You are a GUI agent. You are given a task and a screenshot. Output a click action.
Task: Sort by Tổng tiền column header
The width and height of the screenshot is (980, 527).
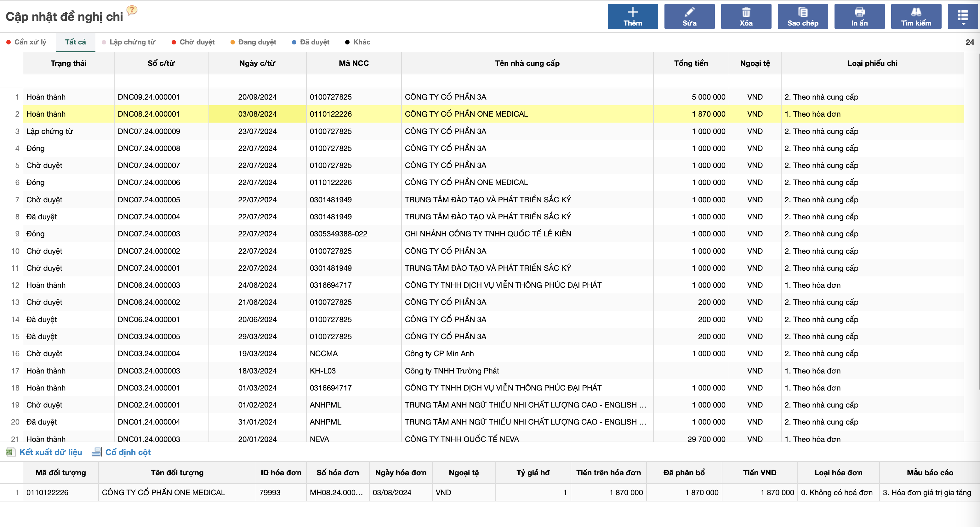691,63
